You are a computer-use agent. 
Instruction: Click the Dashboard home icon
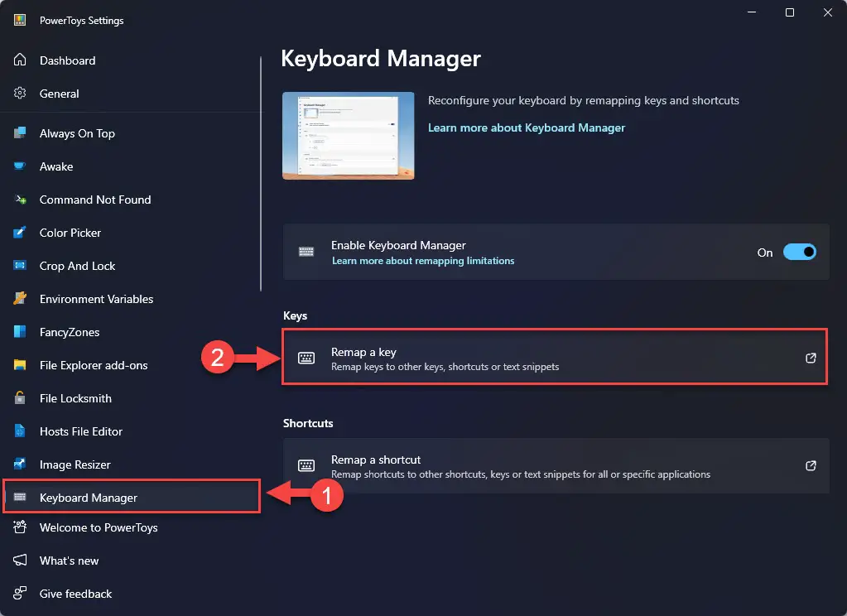[x=20, y=60]
